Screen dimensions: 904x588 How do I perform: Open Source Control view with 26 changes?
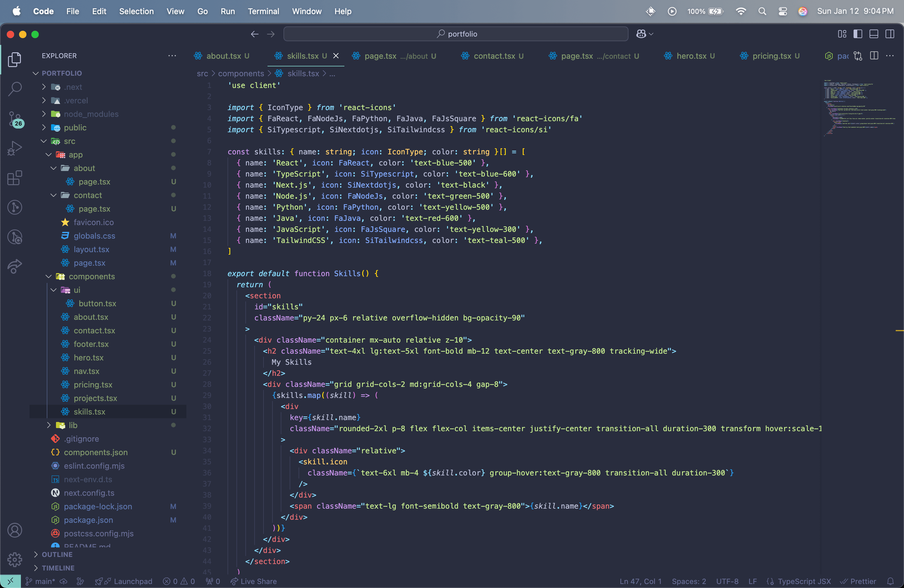click(x=15, y=119)
